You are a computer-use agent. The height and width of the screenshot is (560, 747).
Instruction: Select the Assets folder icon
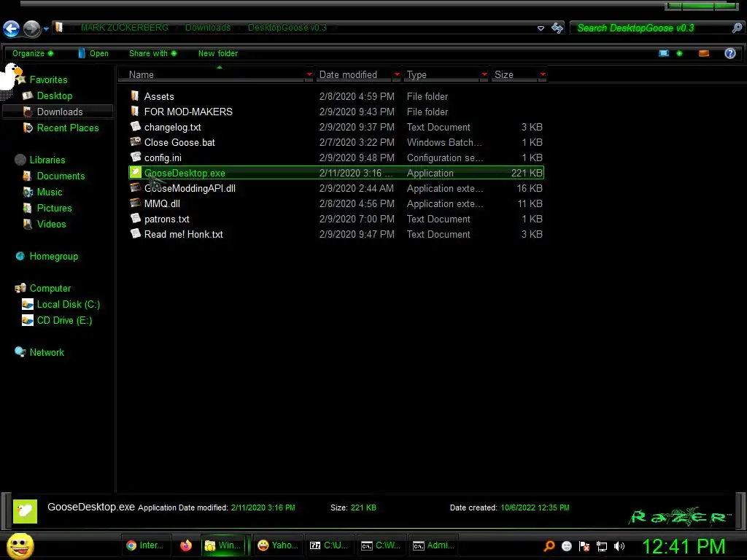pos(135,96)
